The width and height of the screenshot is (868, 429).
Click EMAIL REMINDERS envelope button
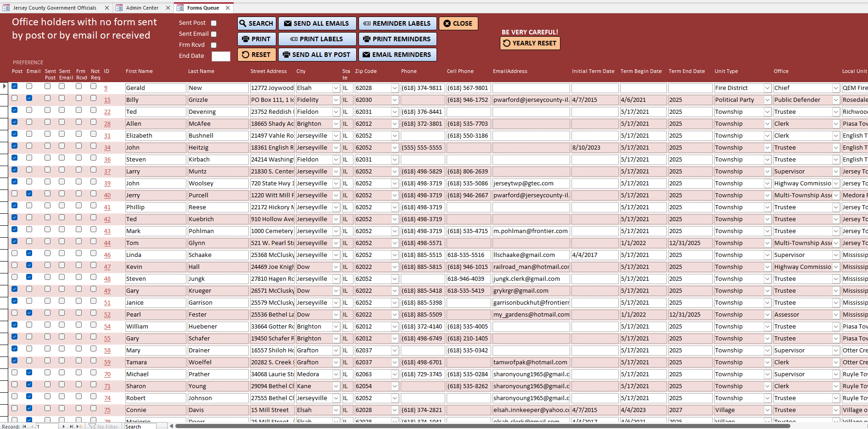coord(398,55)
